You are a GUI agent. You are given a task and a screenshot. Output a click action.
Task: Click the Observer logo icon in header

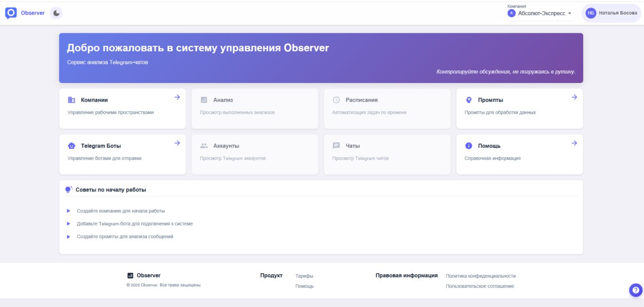click(x=11, y=13)
